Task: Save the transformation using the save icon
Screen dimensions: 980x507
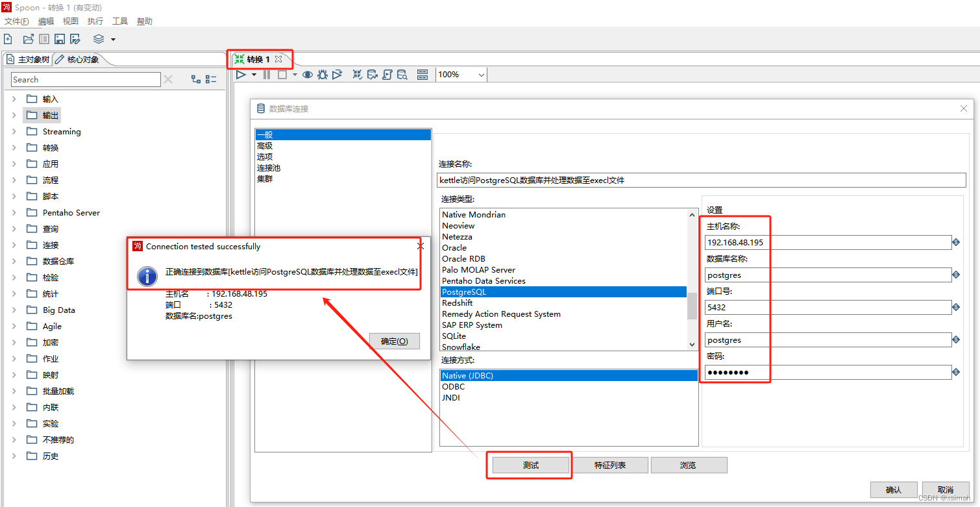Action: (x=59, y=39)
